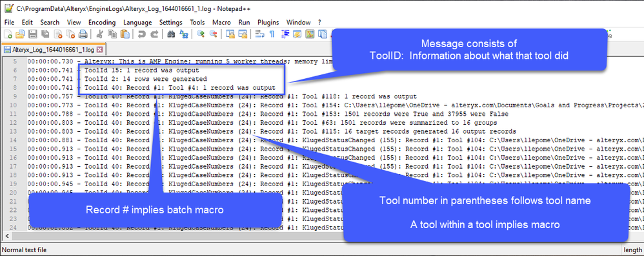Open the Encoding menu
Screen dimensions: 644x256
102,22
